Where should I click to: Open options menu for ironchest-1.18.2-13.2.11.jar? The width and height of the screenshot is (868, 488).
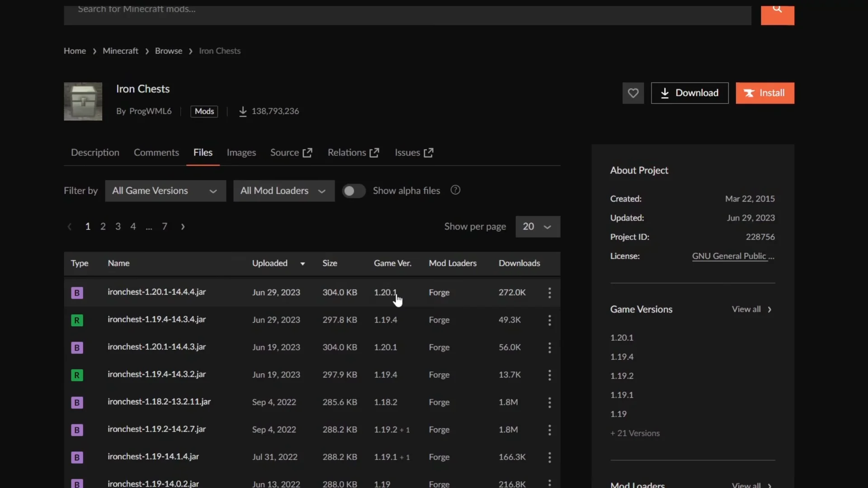(x=550, y=403)
